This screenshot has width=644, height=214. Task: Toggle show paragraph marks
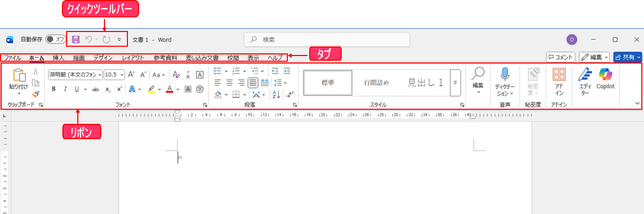[289, 94]
